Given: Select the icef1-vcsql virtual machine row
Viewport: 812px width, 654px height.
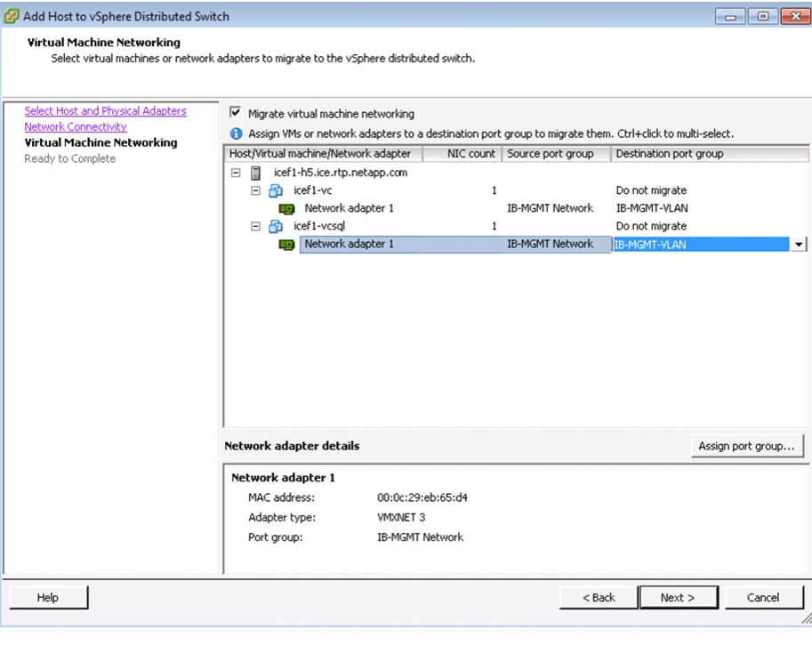Looking at the screenshot, I should click(319, 227).
